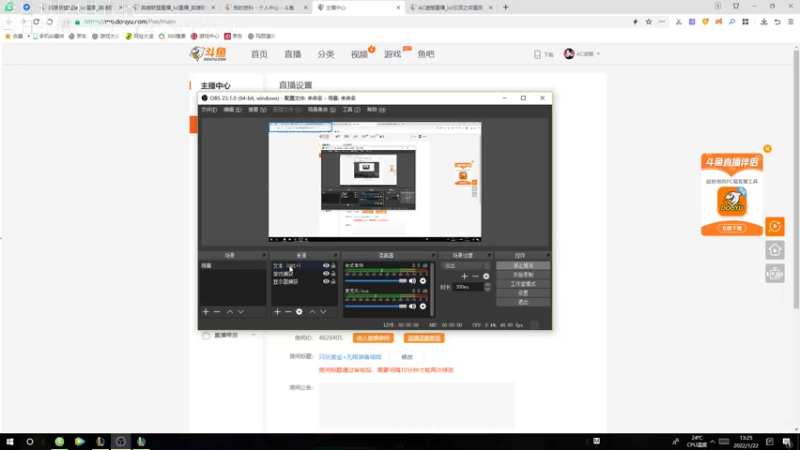This screenshot has height=450, width=800.
Task: Click the orange play icon on right sidebar
Action: (x=775, y=227)
